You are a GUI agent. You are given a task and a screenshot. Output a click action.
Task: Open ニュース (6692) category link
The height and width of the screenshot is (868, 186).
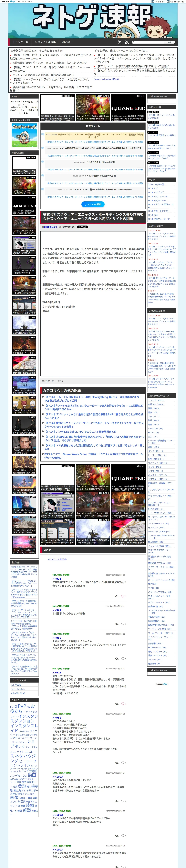tap(156, 400)
